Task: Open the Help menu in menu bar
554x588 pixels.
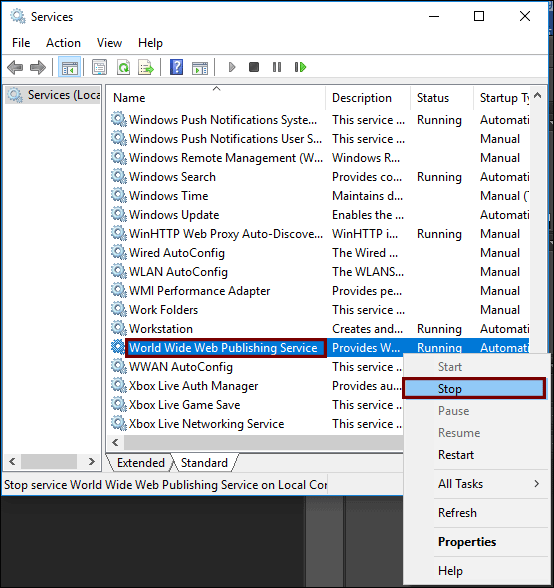Action: tap(150, 43)
